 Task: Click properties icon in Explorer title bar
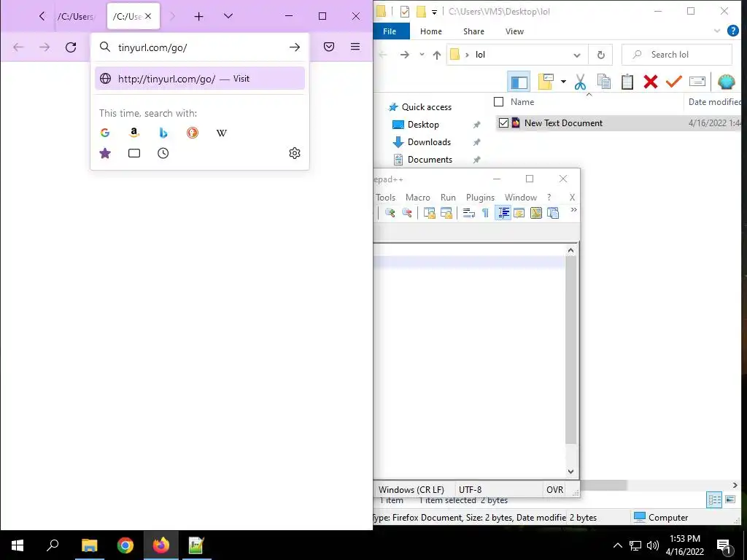[x=404, y=12]
